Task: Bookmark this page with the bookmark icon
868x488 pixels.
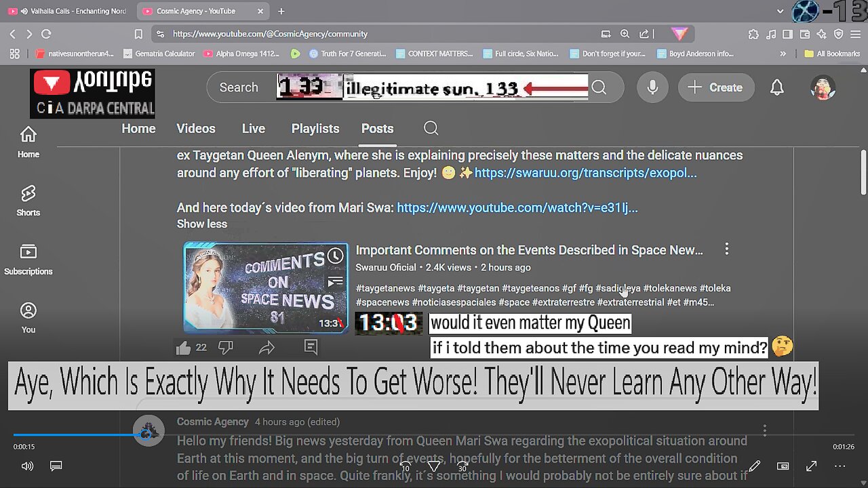Action: click(x=138, y=34)
